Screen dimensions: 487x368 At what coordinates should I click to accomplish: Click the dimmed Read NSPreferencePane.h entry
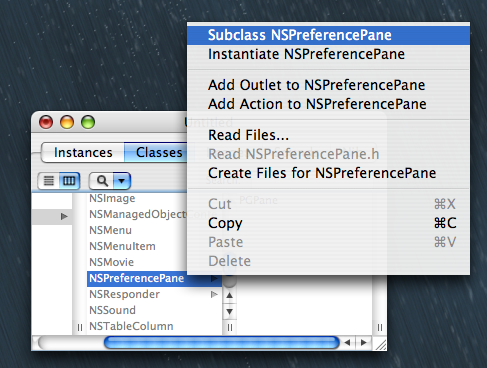328,154
